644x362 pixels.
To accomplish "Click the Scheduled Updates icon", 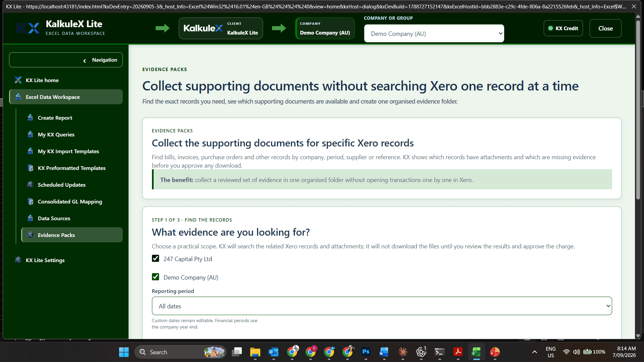I will click(x=30, y=185).
